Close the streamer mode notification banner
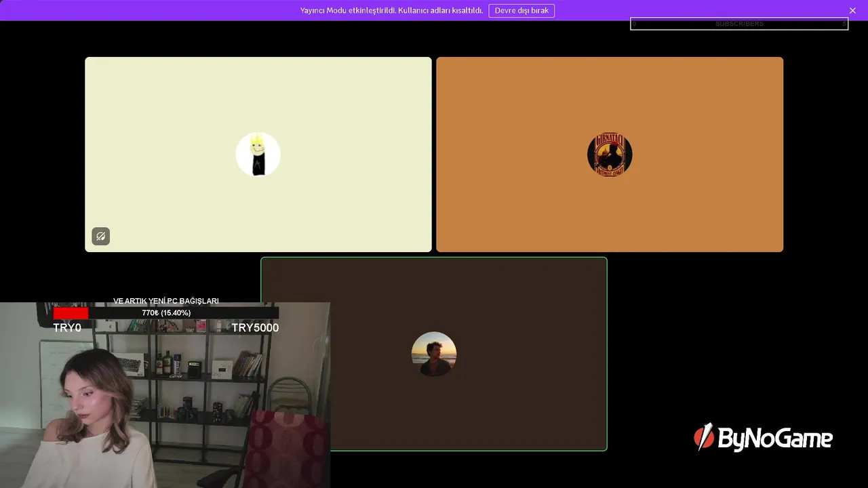Screen dimensions: 868x488 [852, 11]
